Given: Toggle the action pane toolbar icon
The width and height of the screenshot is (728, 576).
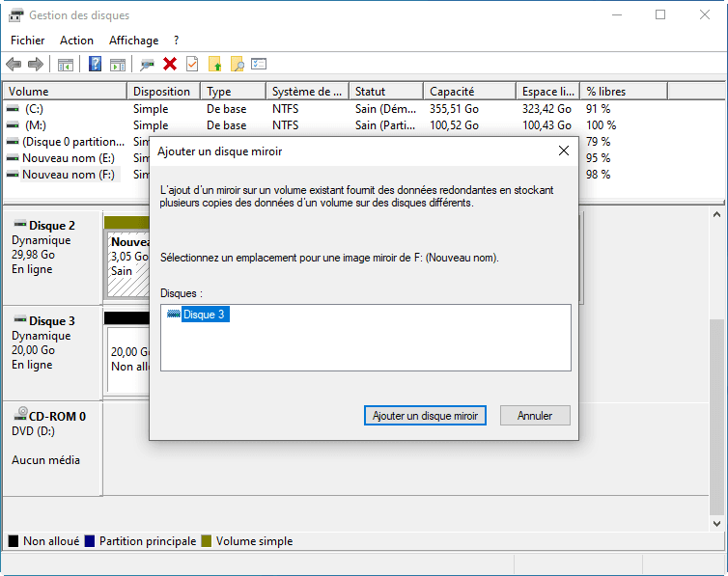Looking at the screenshot, I should pyautogui.click(x=118, y=65).
